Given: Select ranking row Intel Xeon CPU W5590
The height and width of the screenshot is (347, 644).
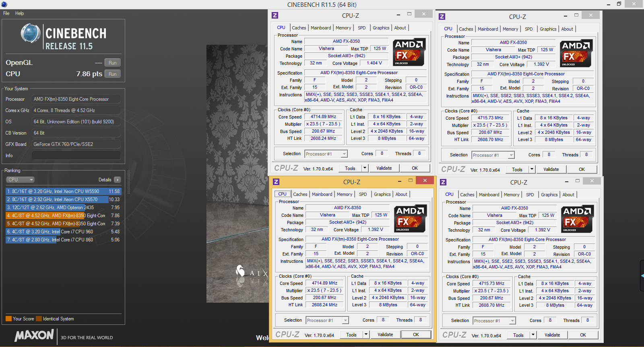Looking at the screenshot, I should tap(63, 191).
